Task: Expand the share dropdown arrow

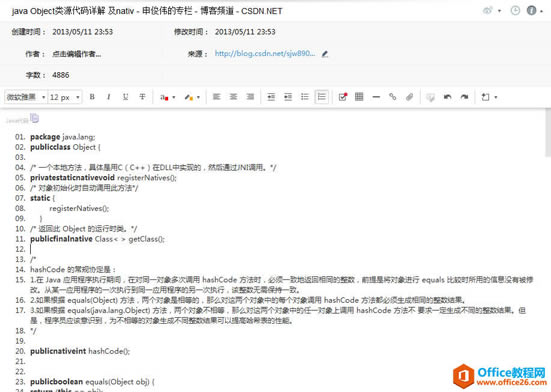Action: [x=499, y=11]
